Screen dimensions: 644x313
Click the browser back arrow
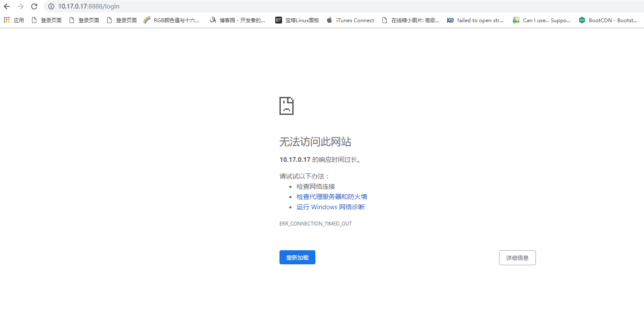click(7, 6)
